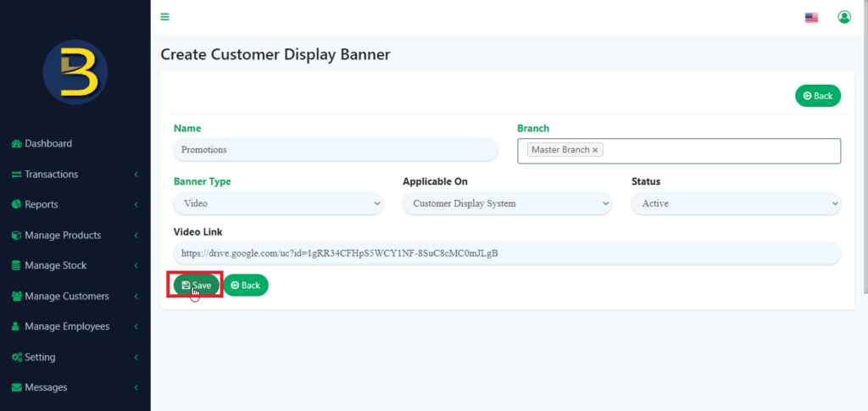Open the user profile avatar icon
This screenshot has width=868, height=411.
pyautogui.click(x=844, y=17)
